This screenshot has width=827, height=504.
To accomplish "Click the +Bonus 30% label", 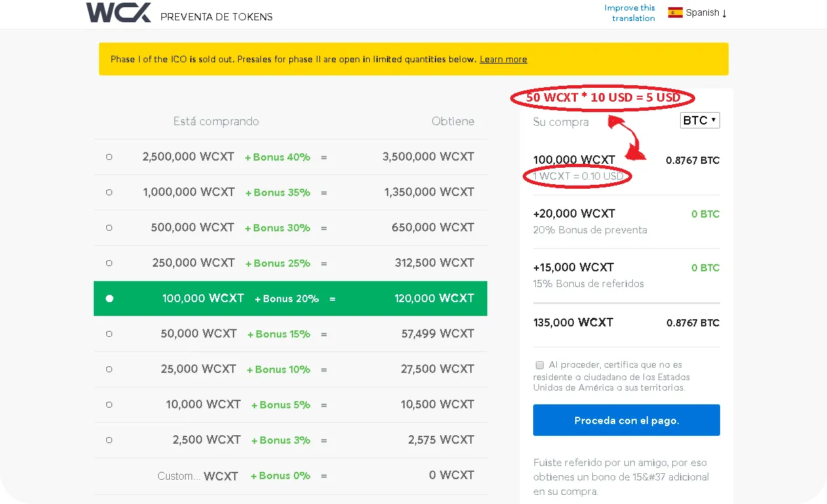I will tap(277, 228).
